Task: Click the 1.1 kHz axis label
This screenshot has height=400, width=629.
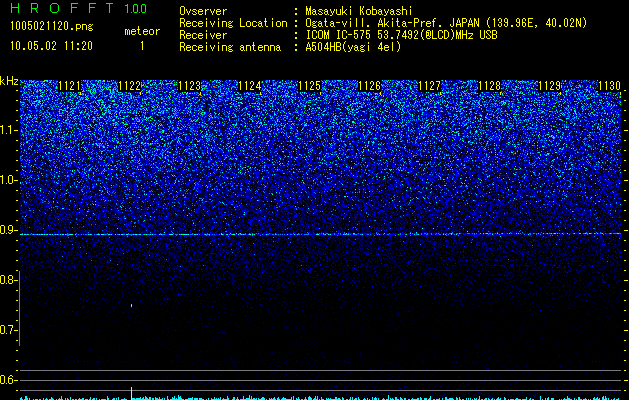Action: 7,130
